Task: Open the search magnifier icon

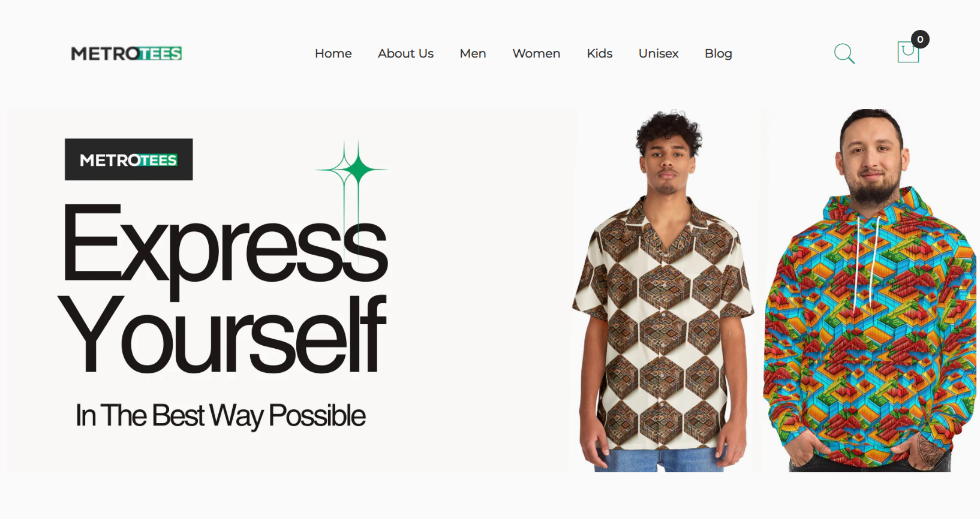Action: point(844,53)
